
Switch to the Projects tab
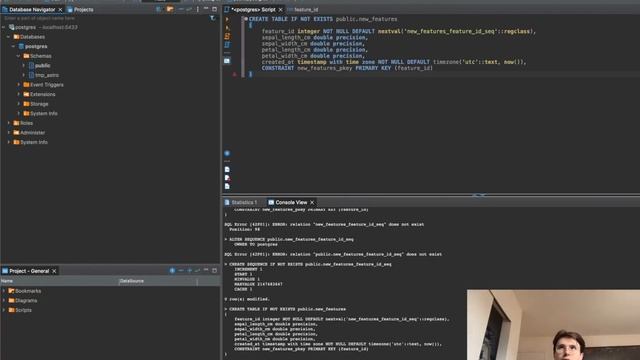80,9
